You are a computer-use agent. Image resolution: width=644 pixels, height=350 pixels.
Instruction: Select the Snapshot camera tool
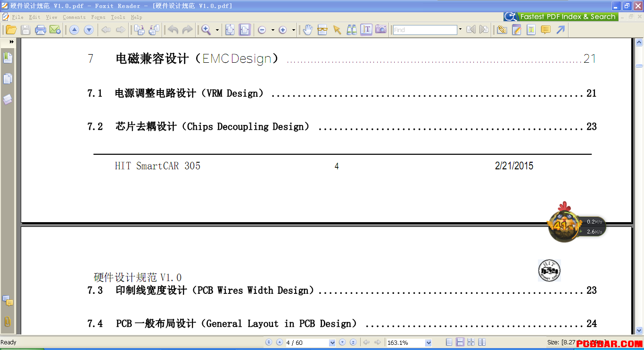click(x=381, y=30)
